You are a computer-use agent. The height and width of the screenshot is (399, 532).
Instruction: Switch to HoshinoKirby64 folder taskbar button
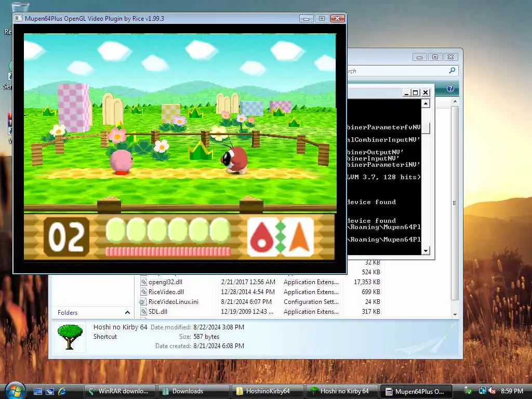[268, 391]
